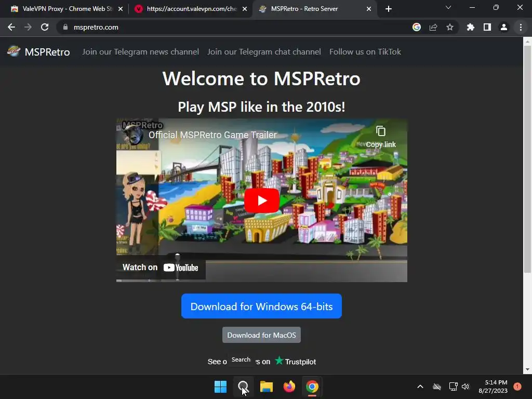
Task: Show hidden system tray icons
Action: point(420,387)
